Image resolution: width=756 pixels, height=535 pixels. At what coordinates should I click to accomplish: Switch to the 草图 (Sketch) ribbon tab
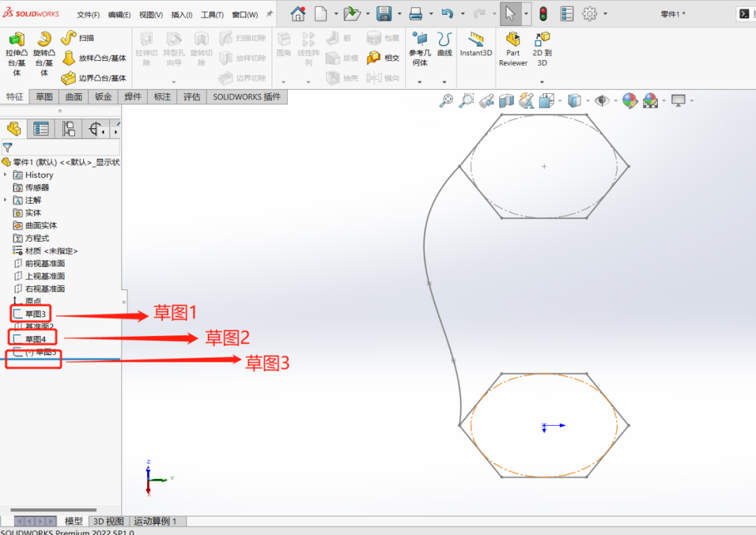pos(44,97)
